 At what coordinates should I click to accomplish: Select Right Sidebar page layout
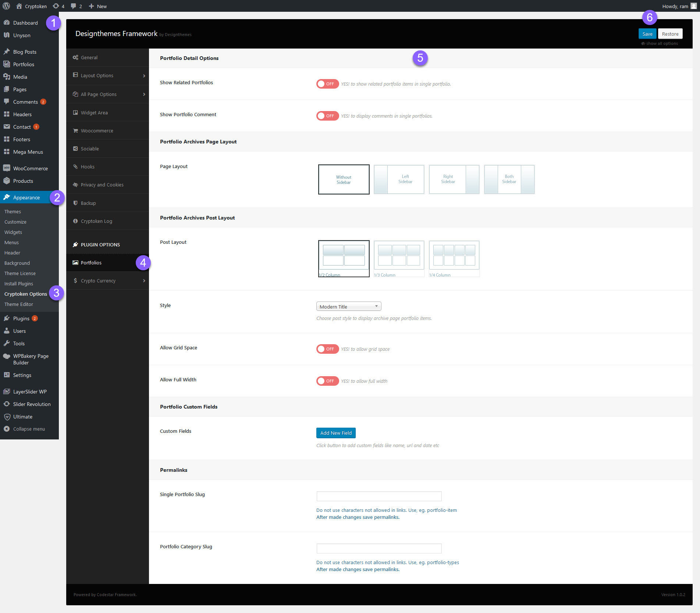click(x=454, y=179)
